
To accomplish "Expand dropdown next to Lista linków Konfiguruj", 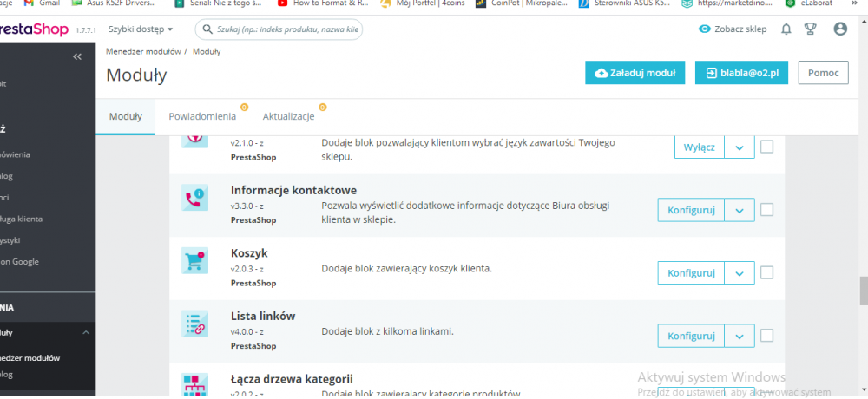I will [740, 336].
